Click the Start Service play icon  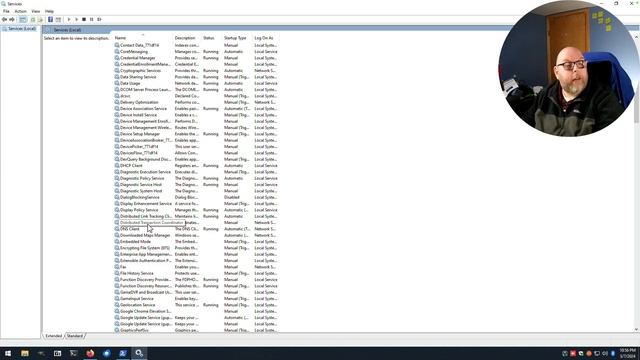[x=69, y=19]
